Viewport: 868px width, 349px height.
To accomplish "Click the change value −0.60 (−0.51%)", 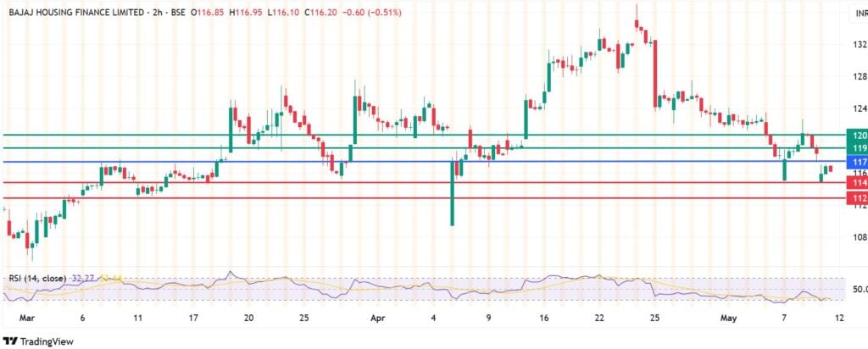I will (371, 12).
